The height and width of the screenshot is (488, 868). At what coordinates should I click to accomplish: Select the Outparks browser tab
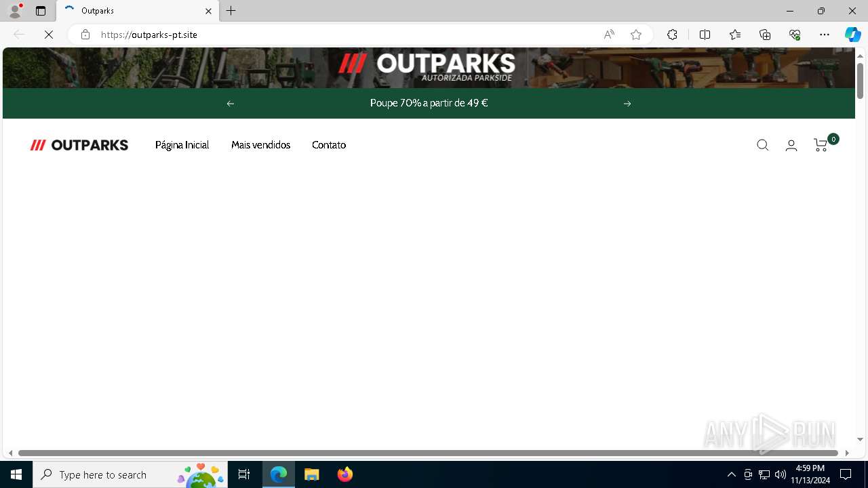pyautogui.click(x=138, y=11)
